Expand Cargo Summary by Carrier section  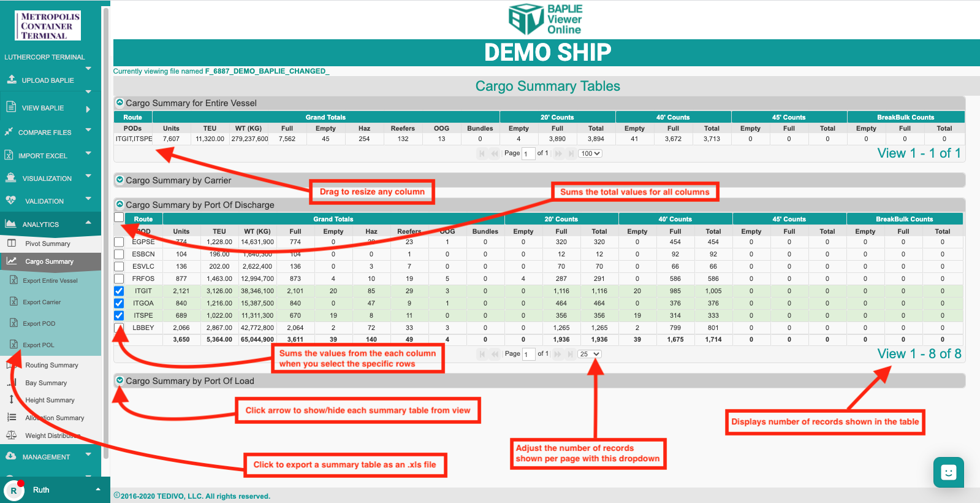(120, 180)
